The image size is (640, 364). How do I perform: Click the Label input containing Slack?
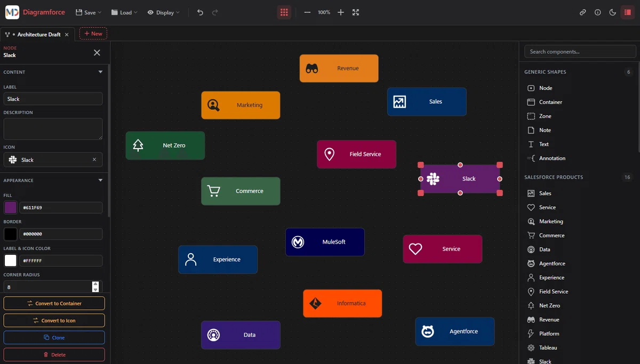pyautogui.click(x=53, y=99)
